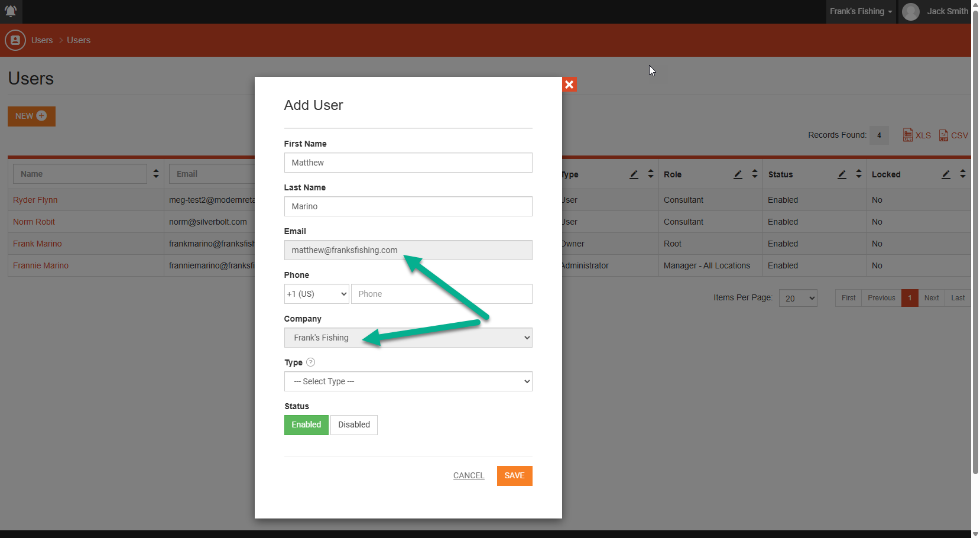
Task: Sort the Locked column arrows
Action: 963,174
